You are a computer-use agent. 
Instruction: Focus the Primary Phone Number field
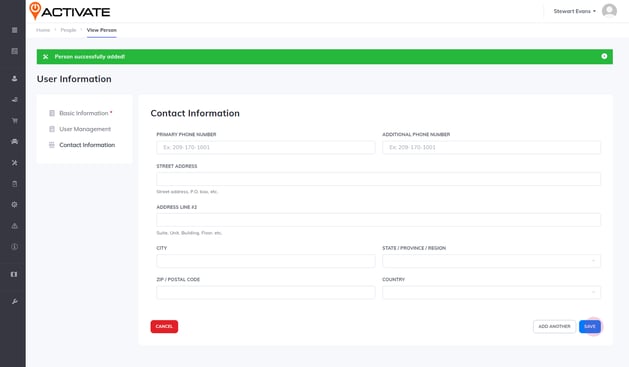coord(266,147)
